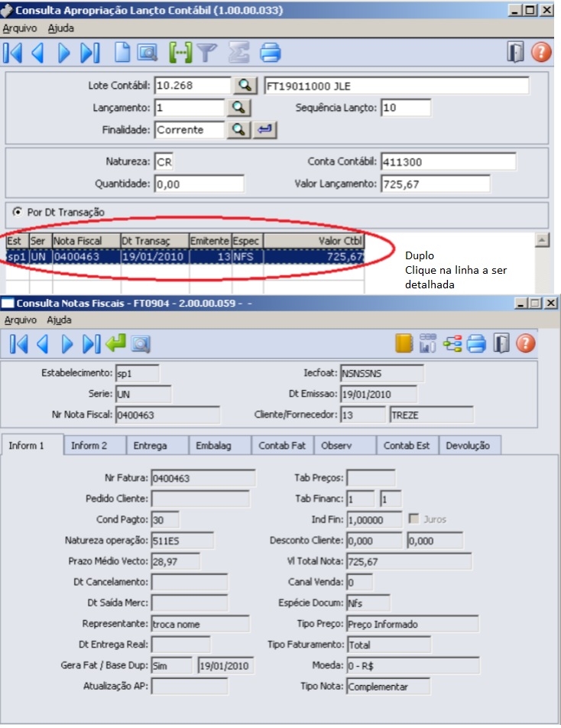Click search icon in Notas Fiscais toolbar
561x728 pixels.
[141, 344]
